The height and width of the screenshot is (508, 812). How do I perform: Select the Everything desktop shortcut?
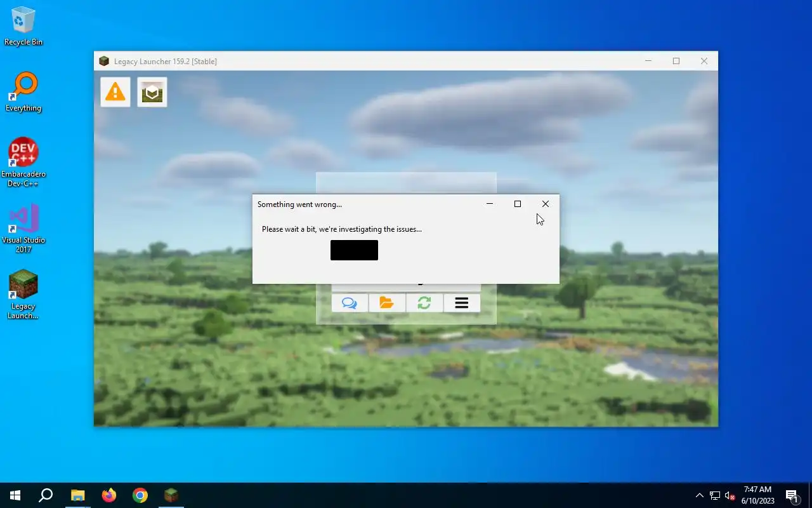coord(23,92)
